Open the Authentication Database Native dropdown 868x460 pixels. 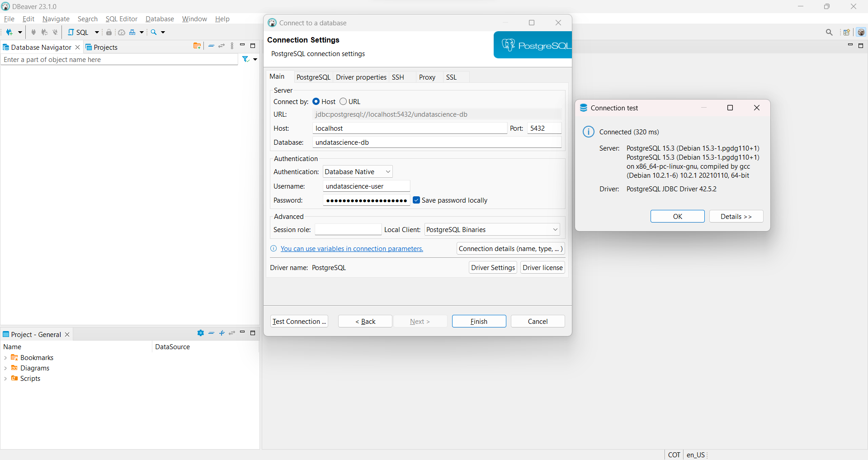coord(358,171)
